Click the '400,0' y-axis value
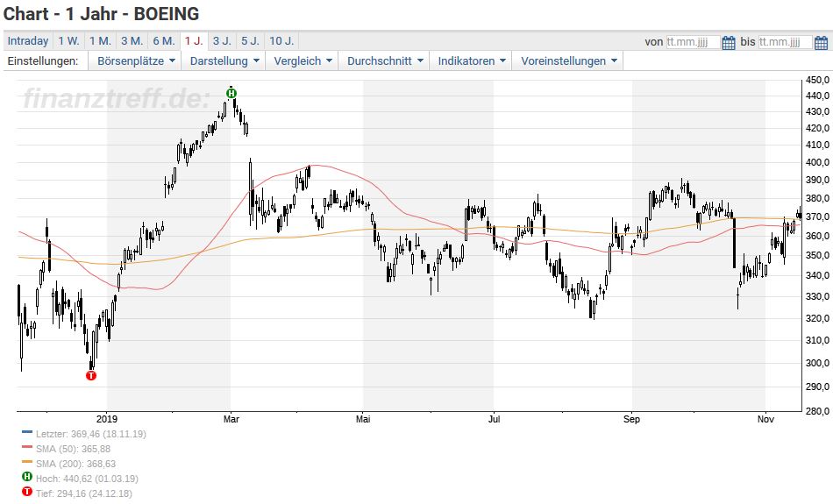 coord(817,162)
